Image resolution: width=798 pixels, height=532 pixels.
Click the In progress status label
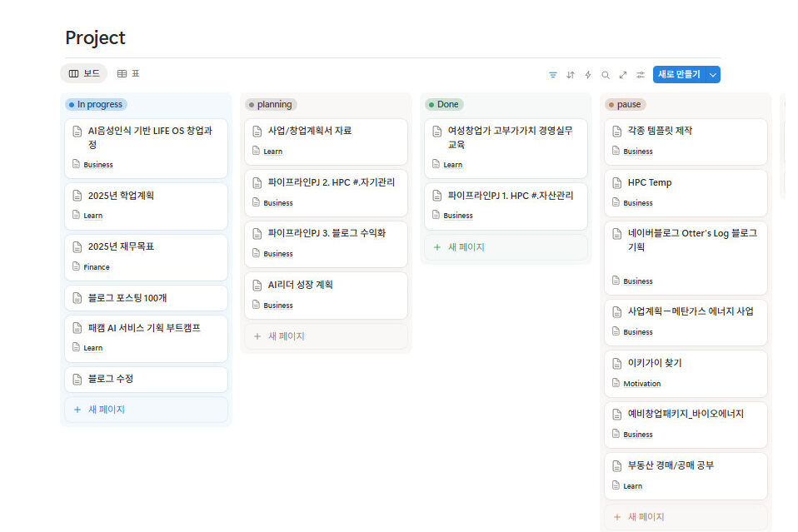pos(97,105)
